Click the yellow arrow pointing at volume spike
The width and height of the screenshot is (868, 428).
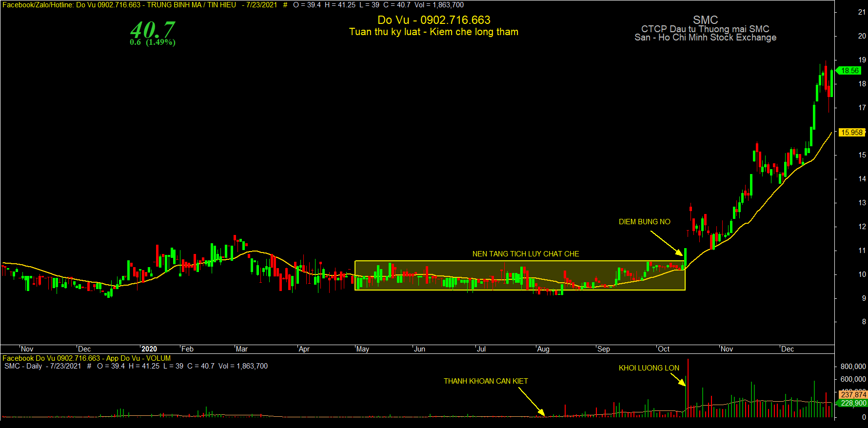click(681, 380)
